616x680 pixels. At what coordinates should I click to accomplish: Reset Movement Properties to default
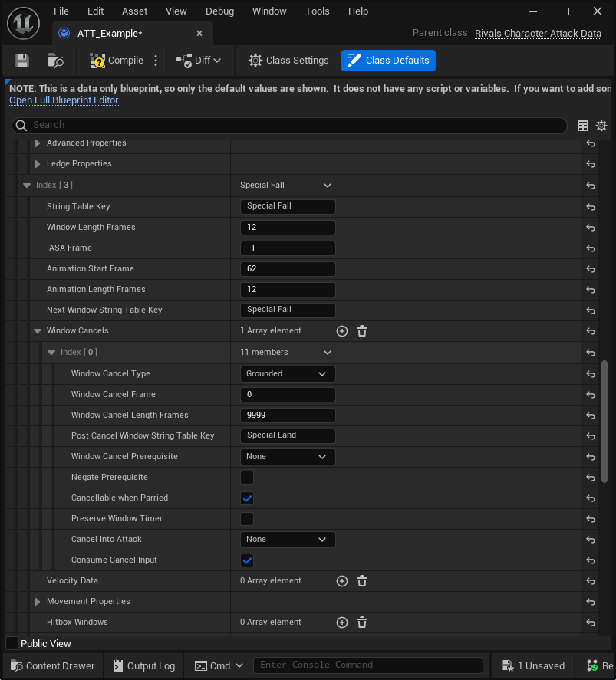591,602
